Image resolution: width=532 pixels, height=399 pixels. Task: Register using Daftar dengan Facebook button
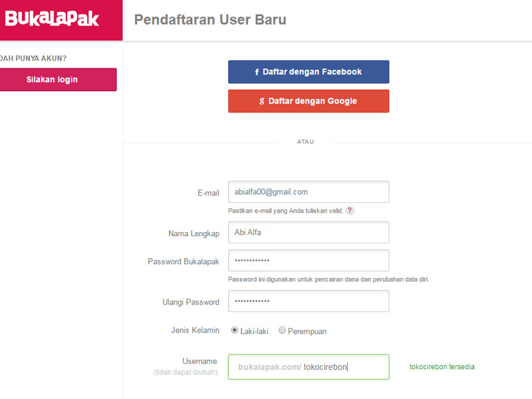coord(309,72)
